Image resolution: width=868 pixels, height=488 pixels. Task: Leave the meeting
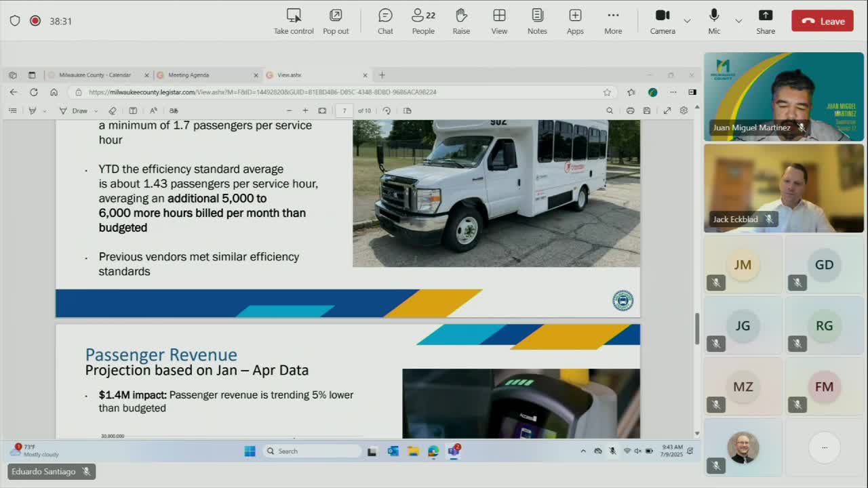pyautogui.click(x=823, y=21)
